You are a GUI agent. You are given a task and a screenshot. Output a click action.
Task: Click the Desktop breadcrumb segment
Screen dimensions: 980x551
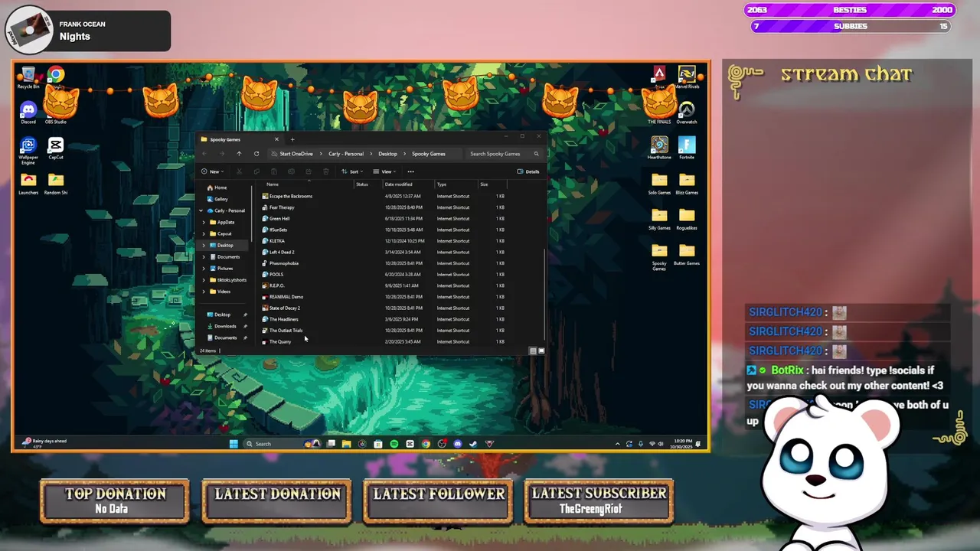pos(387,154)
